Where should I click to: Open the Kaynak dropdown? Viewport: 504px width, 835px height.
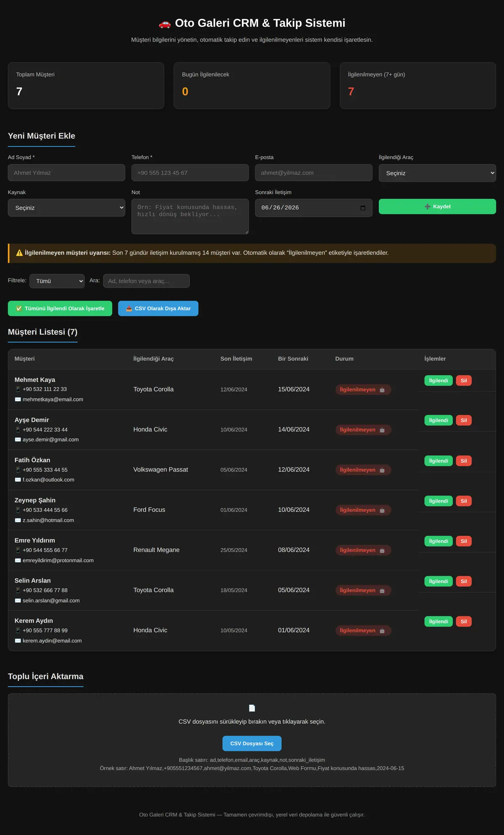tap(66, 208)
